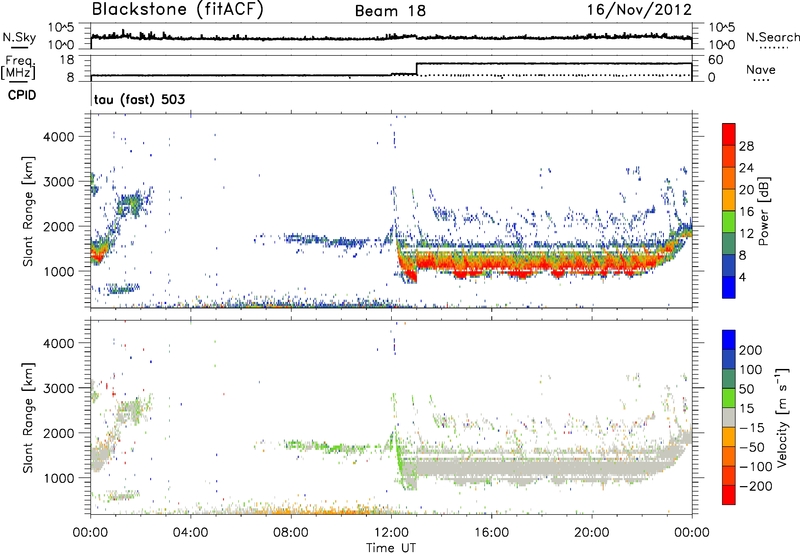Screen dimensions: 800x554
Task: Select the 16:00 time tick label
Action: click(491, 533)
